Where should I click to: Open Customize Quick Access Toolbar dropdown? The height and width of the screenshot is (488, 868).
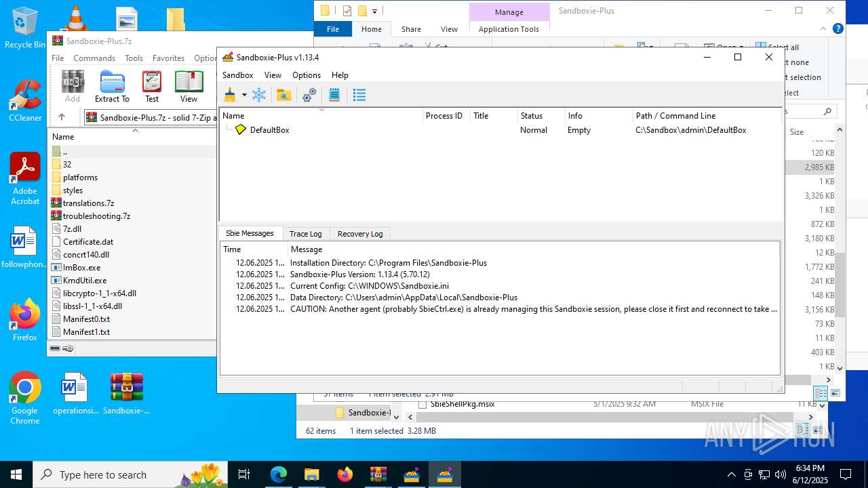374,11
